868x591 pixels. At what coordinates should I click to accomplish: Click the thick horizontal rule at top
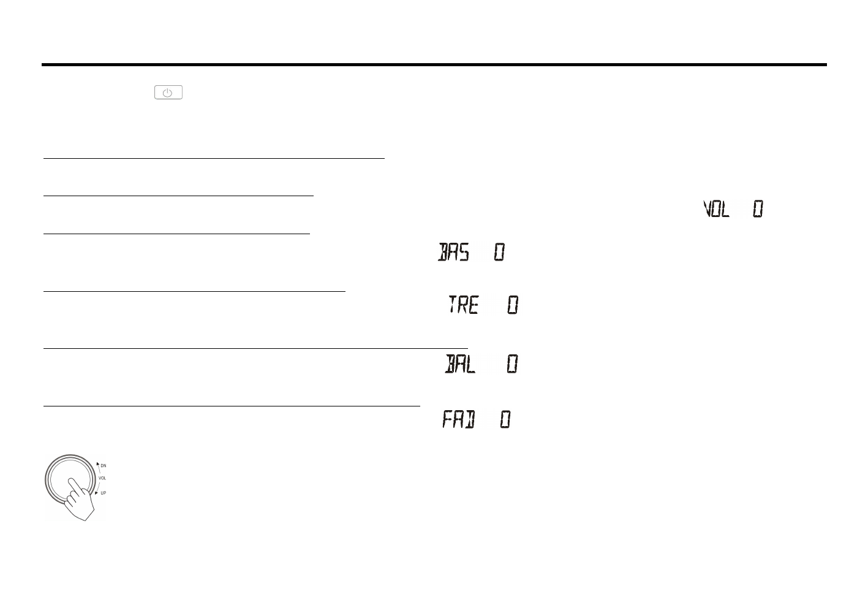coord(434,64)
